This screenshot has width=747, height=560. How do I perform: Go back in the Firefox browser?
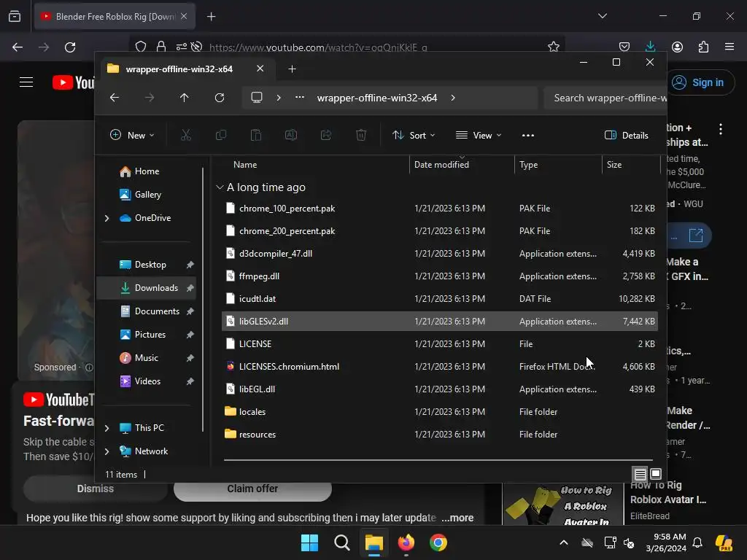click(18, 47)
